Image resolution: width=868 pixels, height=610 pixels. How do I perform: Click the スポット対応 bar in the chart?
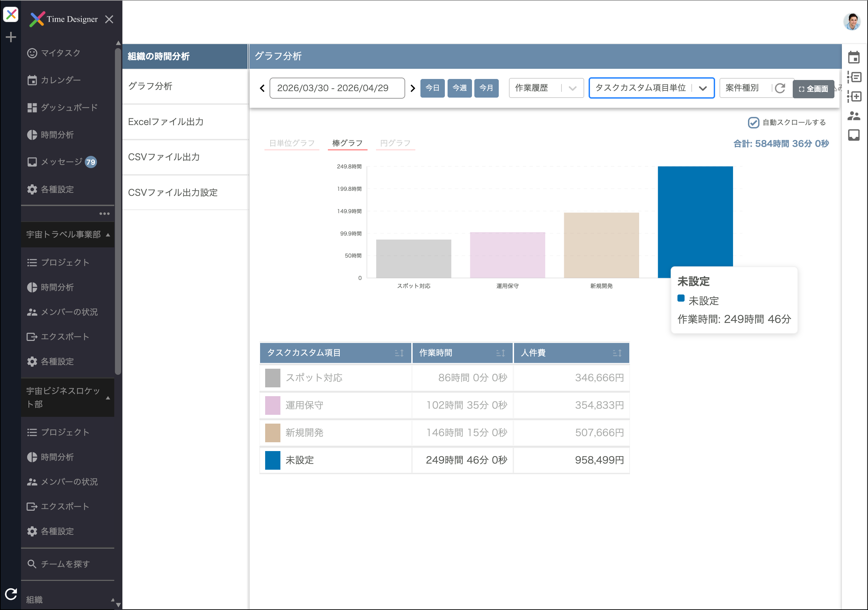(x=414, y=259)
